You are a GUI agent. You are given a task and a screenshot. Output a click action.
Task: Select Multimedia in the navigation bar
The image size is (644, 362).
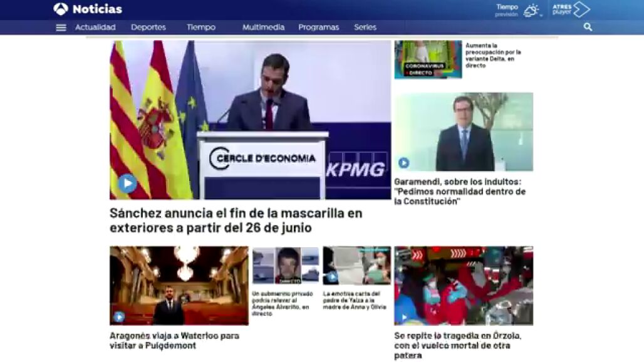263,28
